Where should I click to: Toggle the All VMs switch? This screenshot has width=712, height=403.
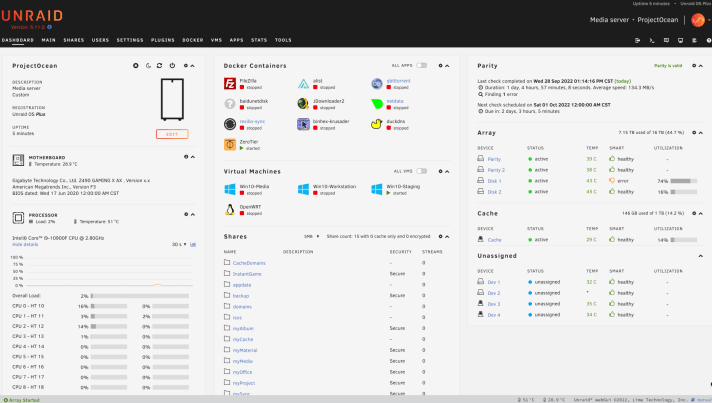[x=422, y=171]
